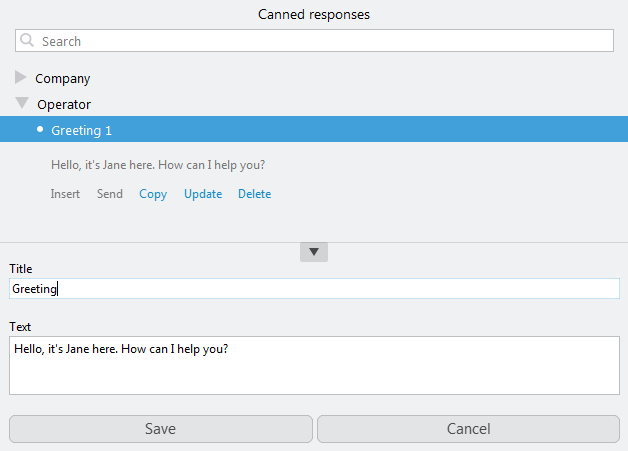Click the Insert action link

click(65, 194)
